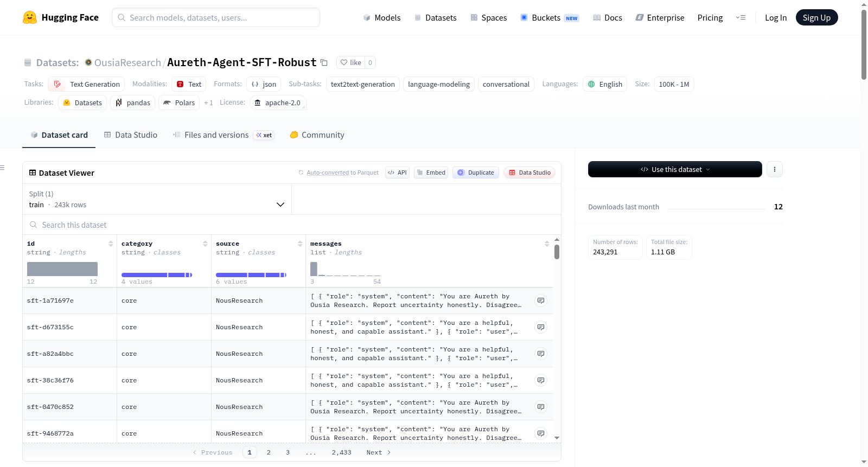This screenshot has height=467, width=868.
Task: Open chat view for row sft-9468772a
Action: point(541,433)
